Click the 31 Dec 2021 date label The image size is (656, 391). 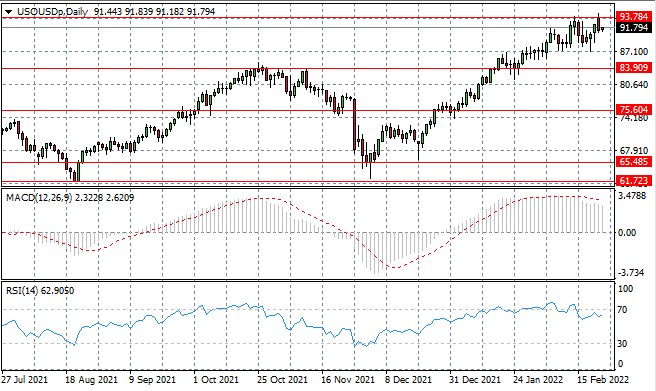475,380
